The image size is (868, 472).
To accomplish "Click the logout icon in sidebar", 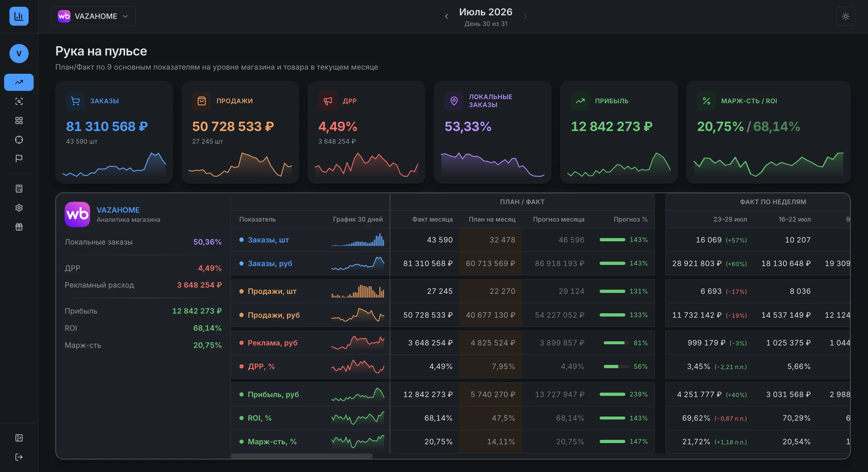I will pyautogui.click(x=19, y=457).
